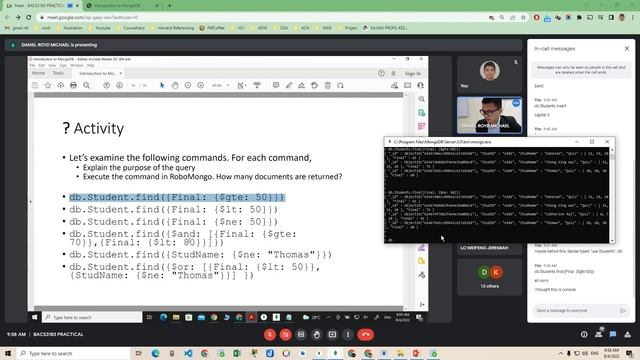The image size is (640, 360).
Task: Open the Chrome extensions puzzle icon
Action: tap(579, 18)
